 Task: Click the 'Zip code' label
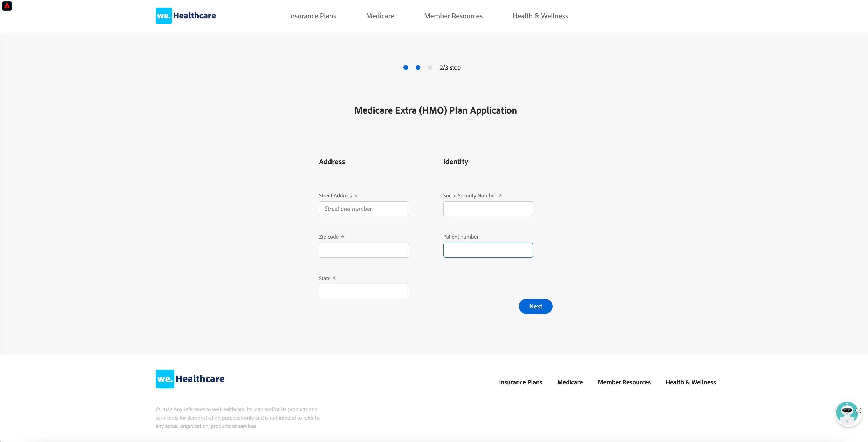coord(328,237)
